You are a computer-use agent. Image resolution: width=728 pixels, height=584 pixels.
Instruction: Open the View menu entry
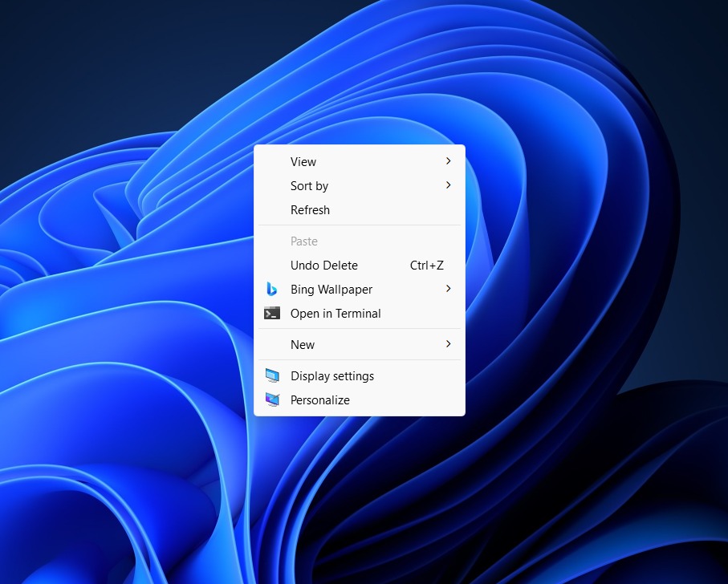[x=360, y=161]
